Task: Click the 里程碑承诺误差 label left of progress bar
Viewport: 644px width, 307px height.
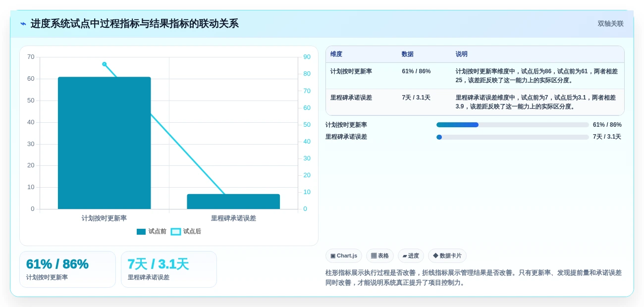Action: pos(346,137)
